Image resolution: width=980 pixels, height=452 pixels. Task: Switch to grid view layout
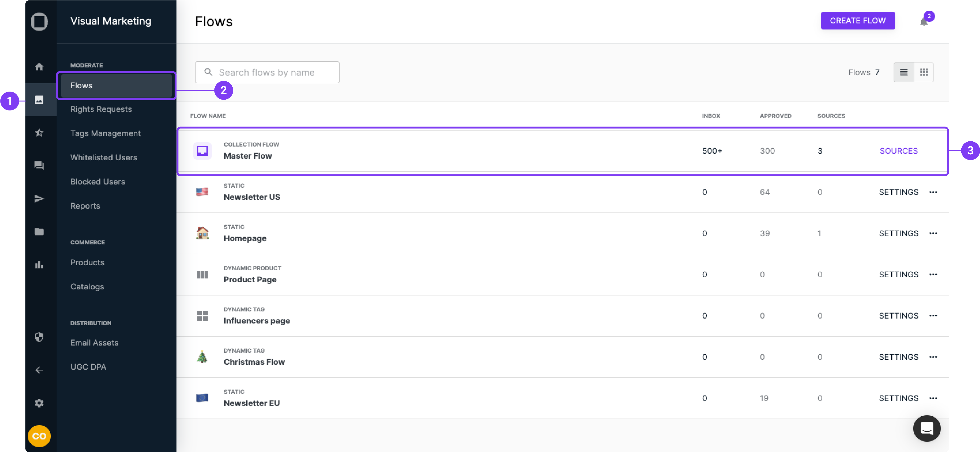[924, 72]
